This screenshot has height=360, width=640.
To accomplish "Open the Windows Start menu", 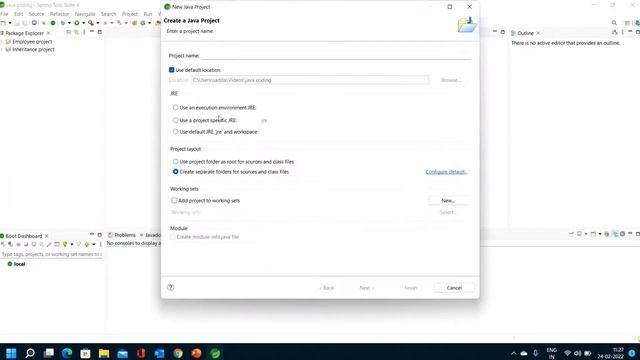I will coord(11,353).
